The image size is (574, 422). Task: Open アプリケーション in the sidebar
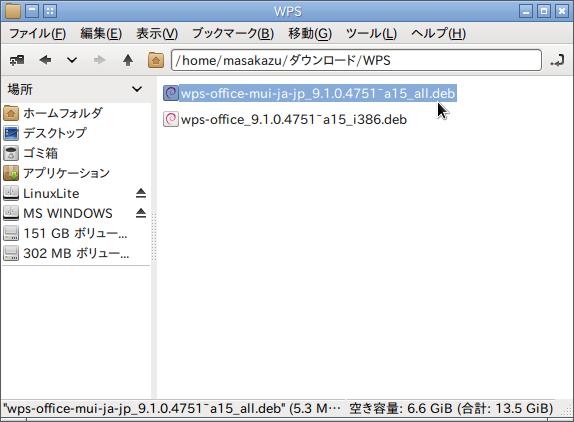point(76,173)
